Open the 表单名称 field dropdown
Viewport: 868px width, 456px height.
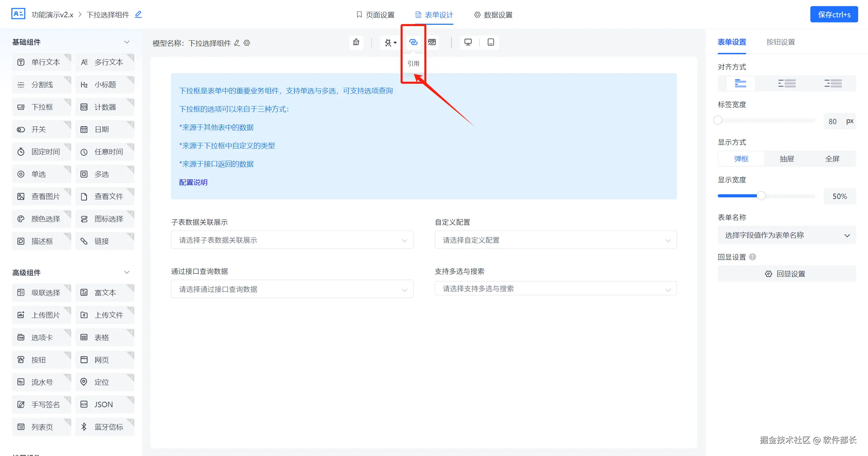point(787,235)
